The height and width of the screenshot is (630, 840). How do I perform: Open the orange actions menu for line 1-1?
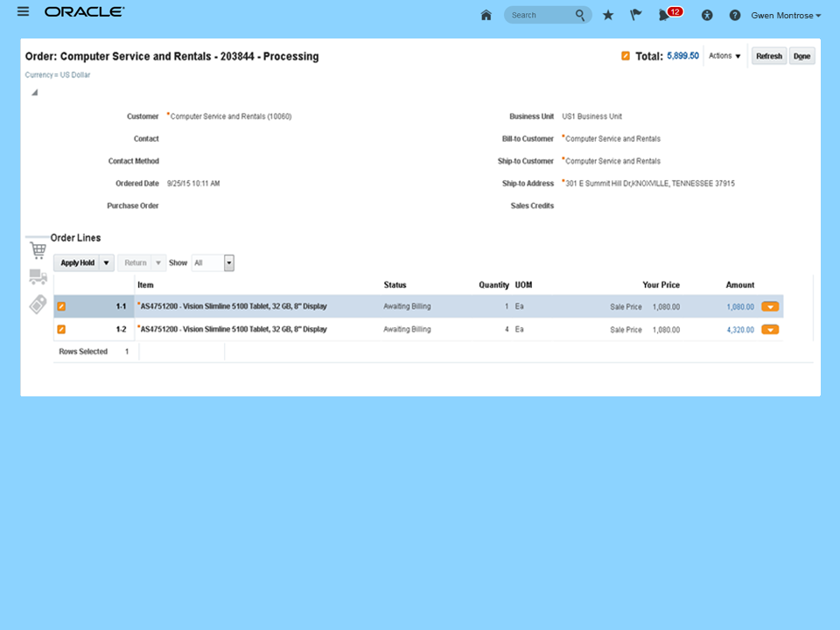point(770,307)
